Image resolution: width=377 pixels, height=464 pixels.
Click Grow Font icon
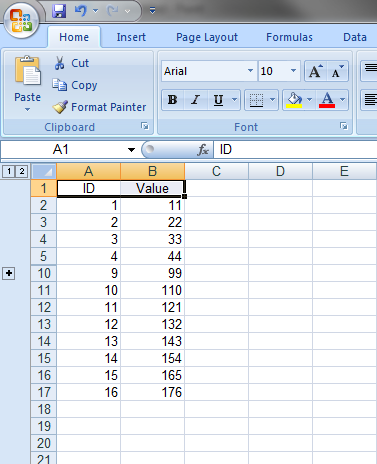point(315,71)
